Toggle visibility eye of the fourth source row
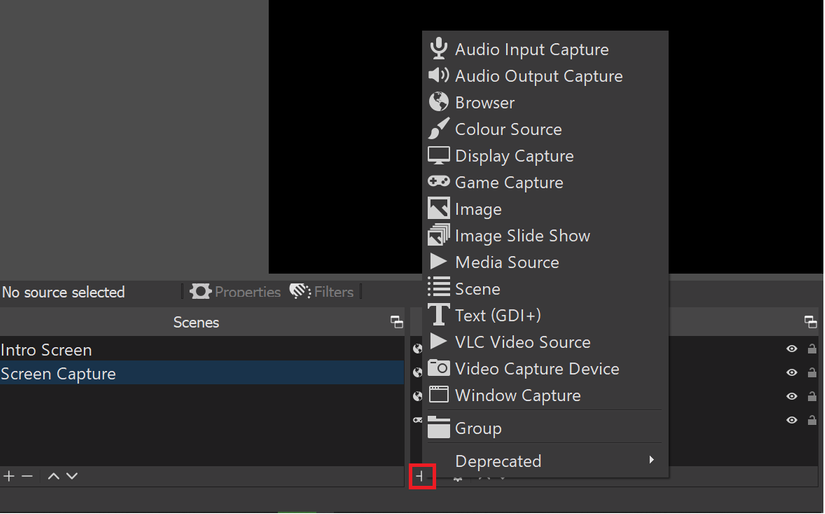The height and width of the screenshot is (514, 825). tap(791, 420)
